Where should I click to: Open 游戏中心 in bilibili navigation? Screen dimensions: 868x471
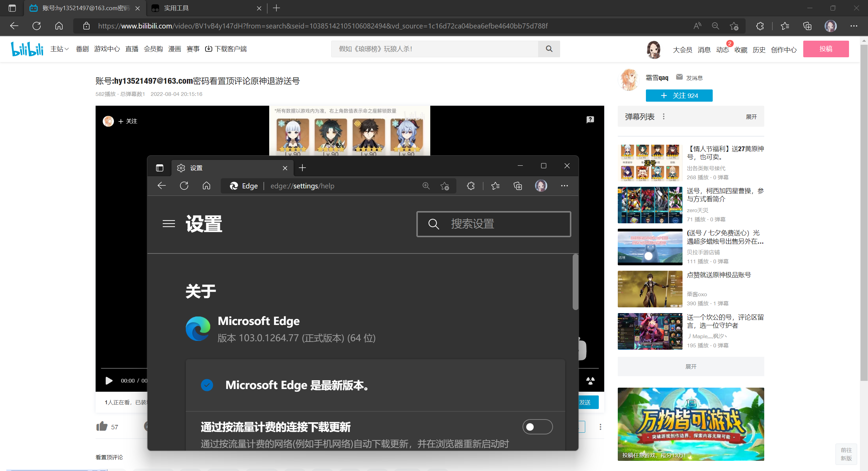(107, 49)
